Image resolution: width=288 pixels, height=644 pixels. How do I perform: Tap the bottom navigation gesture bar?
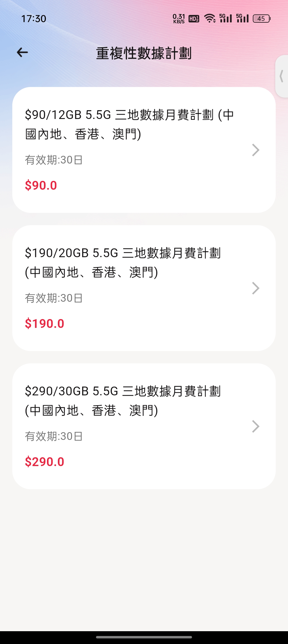coord(144,637)
